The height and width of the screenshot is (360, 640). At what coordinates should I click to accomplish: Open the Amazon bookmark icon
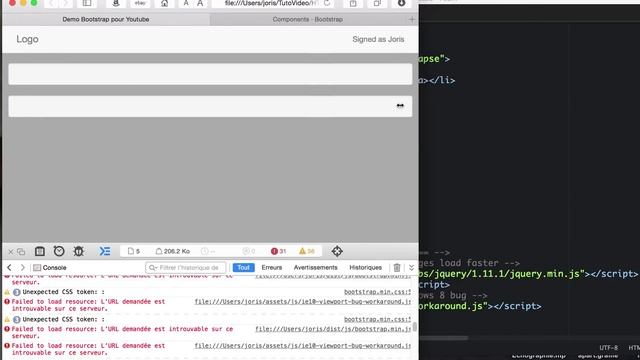116,3
